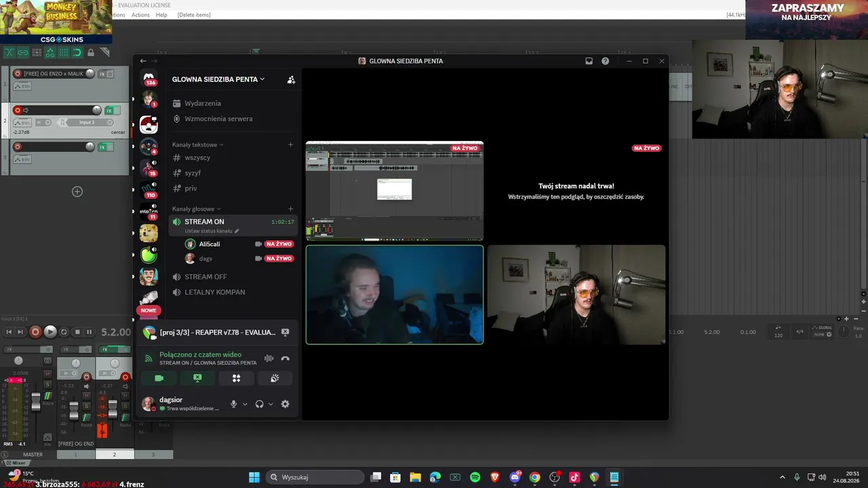Screen dimensions: 868x488
Task: Add channel to Kanały tekstowe
Action: (290, 144)
